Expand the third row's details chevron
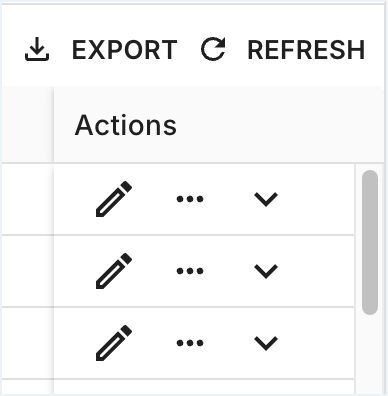Viewport: 388px width, 396px height. (x=266, y=343)
